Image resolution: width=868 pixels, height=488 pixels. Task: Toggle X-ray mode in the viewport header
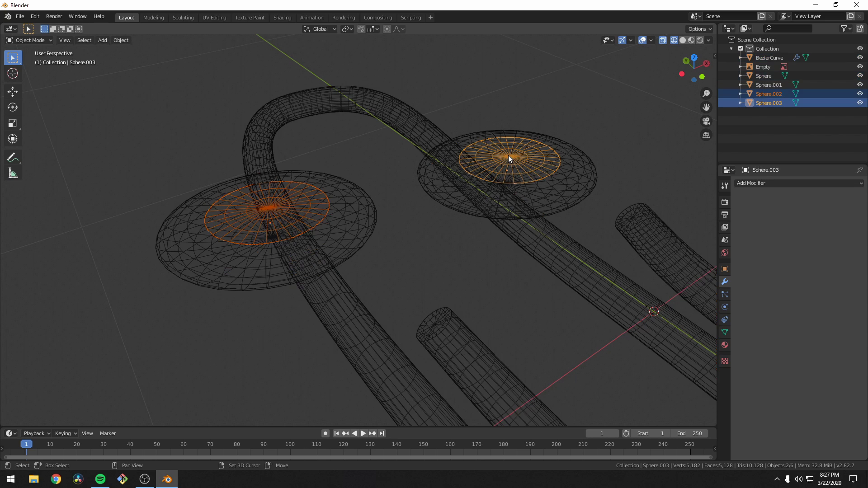663,40
